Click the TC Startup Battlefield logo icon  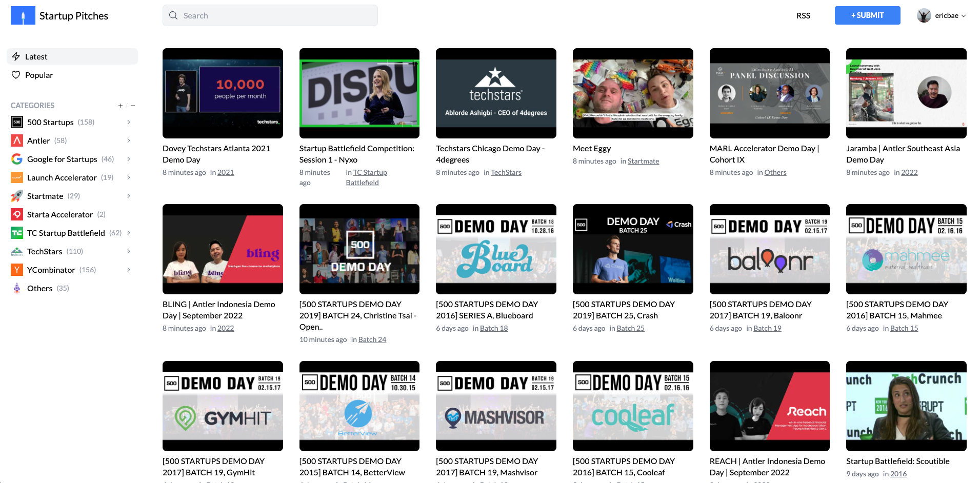pos(17,233)
